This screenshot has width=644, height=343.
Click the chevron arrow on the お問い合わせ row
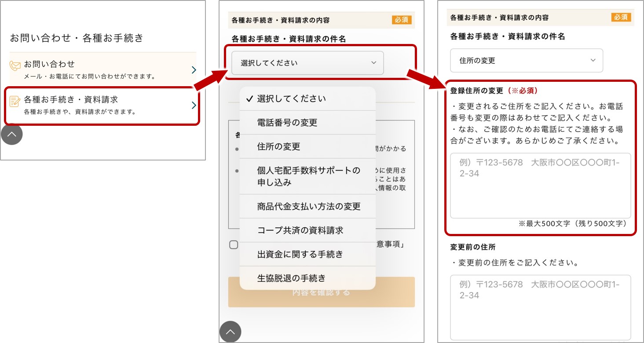tap(194, 69)
